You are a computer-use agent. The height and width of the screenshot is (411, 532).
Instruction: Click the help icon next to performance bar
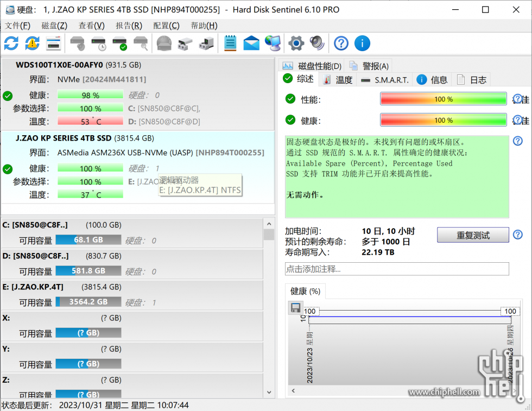[x=517, y=99]
